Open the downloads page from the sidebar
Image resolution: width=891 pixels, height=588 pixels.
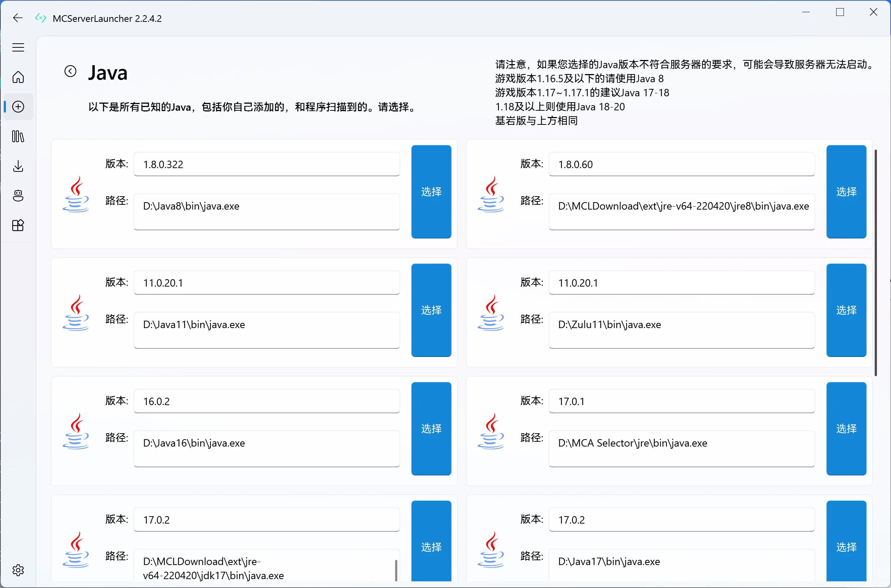[18, 166]
